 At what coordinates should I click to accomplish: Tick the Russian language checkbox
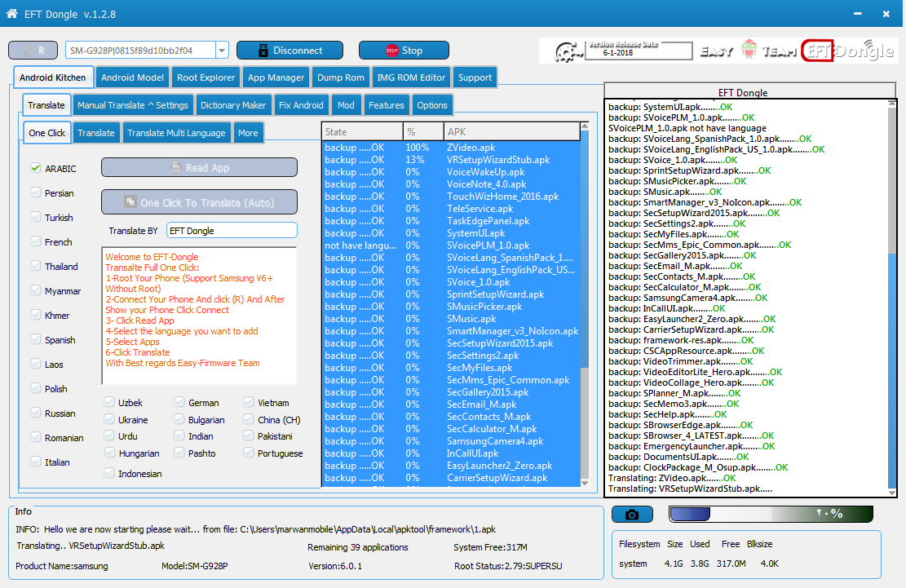(x=36, y=413)
